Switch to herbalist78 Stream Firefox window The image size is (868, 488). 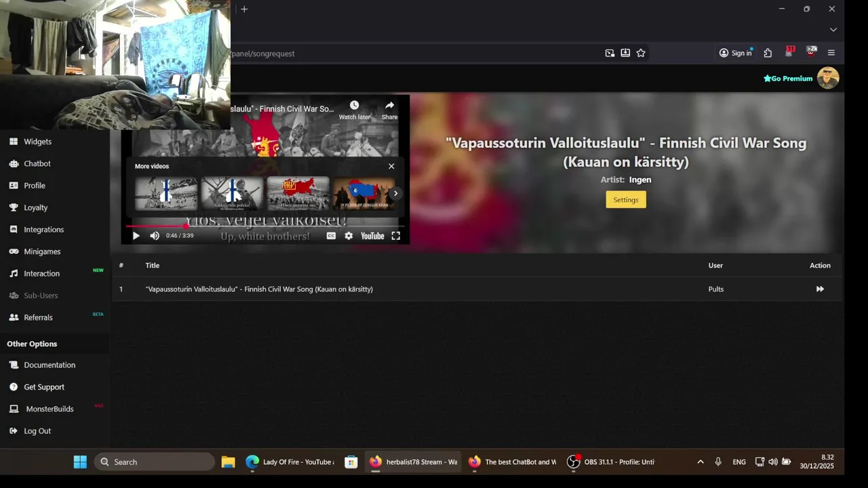tap(413, 462)
